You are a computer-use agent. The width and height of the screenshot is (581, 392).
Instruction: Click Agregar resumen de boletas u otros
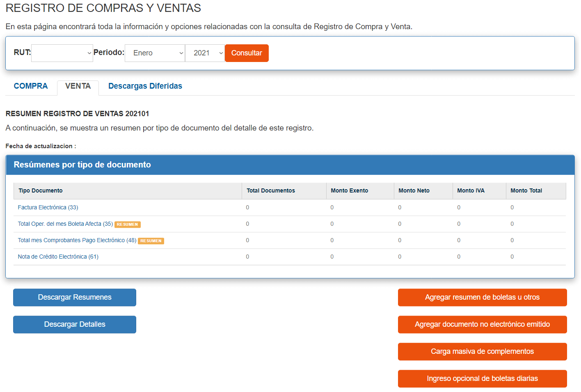482,297
